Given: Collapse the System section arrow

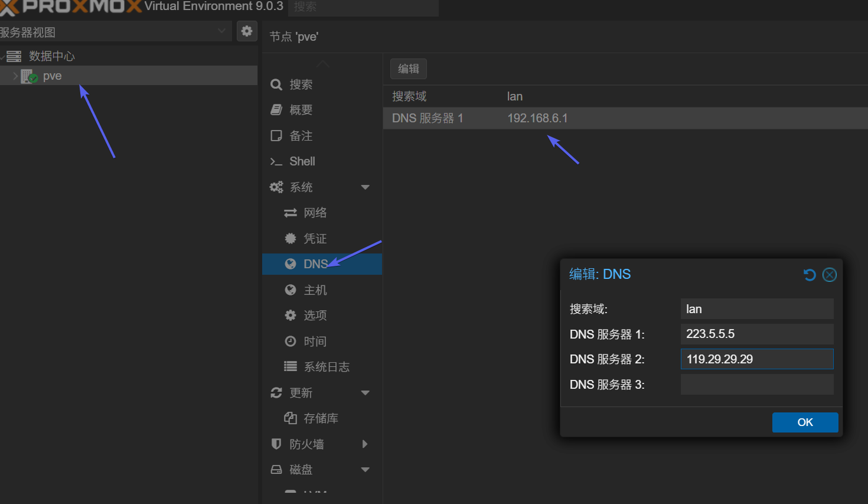Looking at the screenshot, I should pos(365,187).
